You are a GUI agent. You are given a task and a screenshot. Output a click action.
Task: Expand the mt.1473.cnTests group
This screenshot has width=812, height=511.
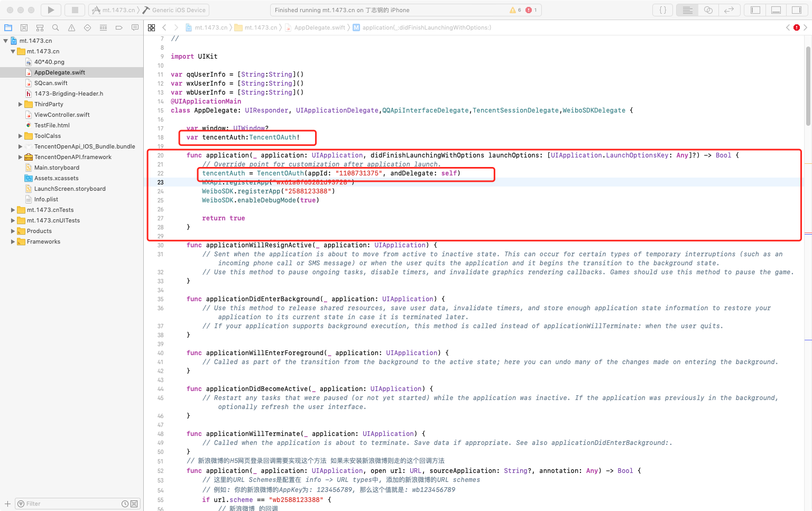click(13, 210)
